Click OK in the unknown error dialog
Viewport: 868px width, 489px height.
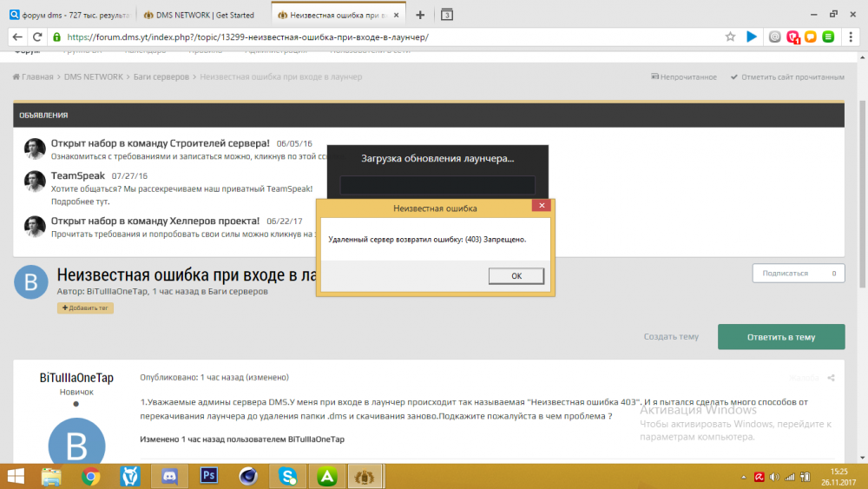coord(516,276)
